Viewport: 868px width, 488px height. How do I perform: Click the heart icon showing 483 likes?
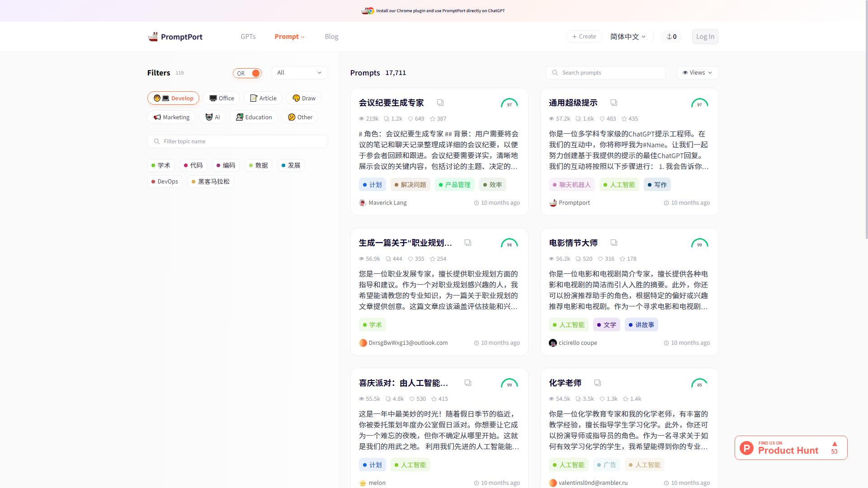click(x=602, y=119)
